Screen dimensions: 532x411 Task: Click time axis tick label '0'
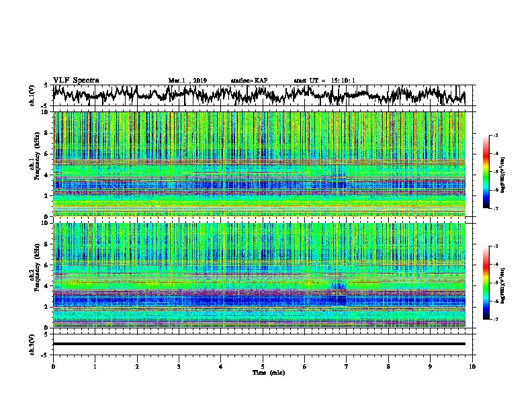point(53,367)
